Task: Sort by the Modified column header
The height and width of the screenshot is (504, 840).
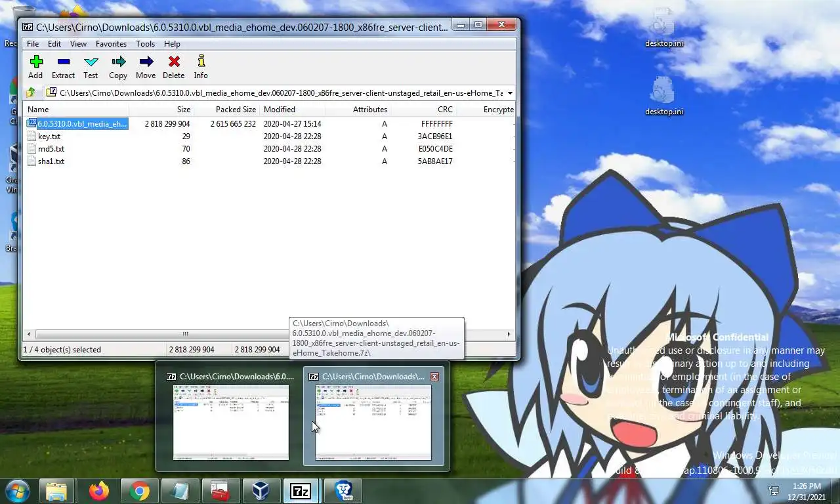Action: [292, 110]
